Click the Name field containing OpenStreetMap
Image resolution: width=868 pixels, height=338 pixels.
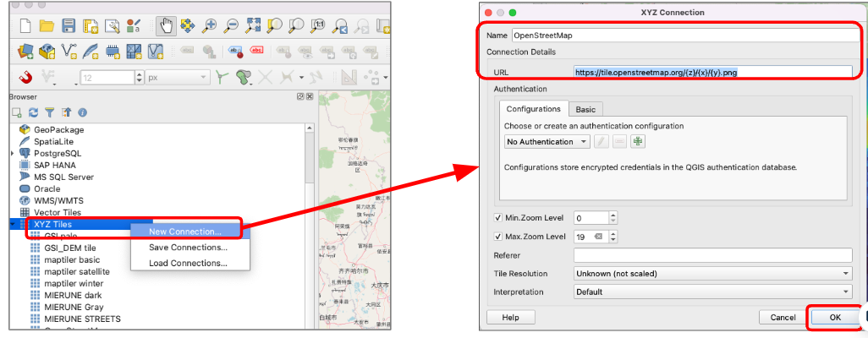point(685,35)
